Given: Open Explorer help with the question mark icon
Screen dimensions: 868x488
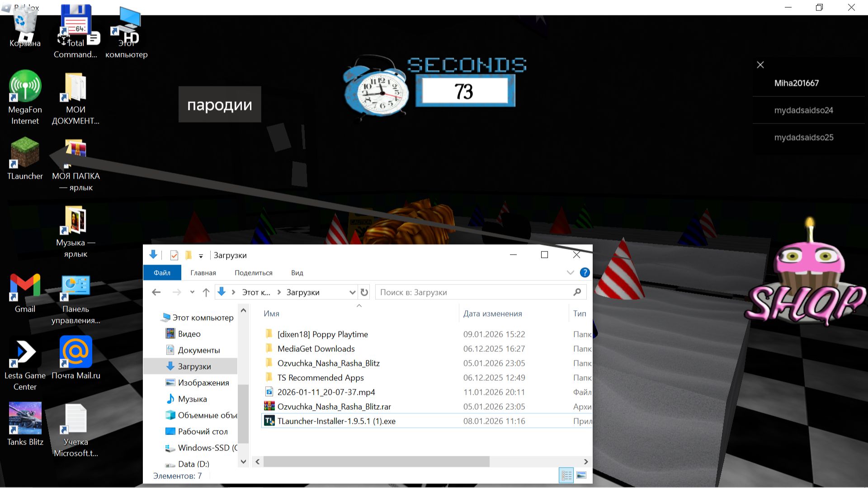Looking at the screenshot, I should click(x=585, y=272).
